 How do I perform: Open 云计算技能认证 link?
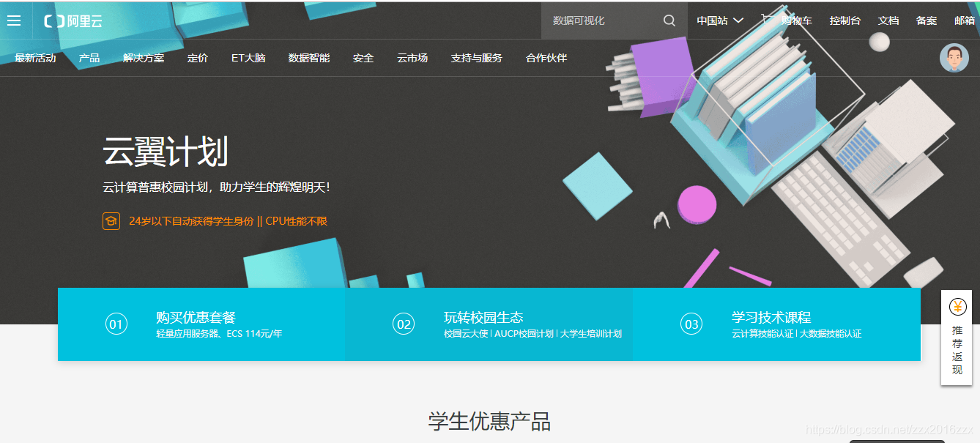[x=762, y=334]
